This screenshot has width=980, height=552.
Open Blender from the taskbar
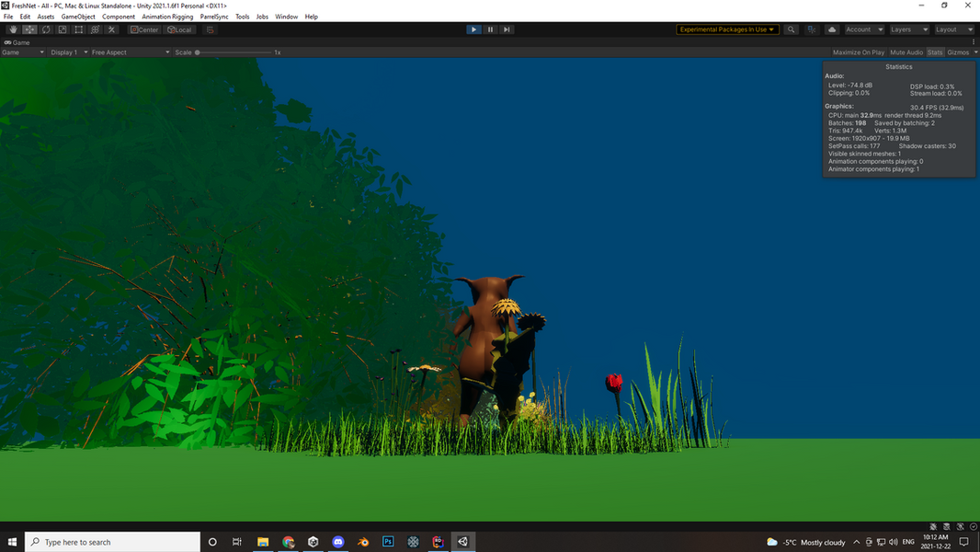[x=363, y=541]
